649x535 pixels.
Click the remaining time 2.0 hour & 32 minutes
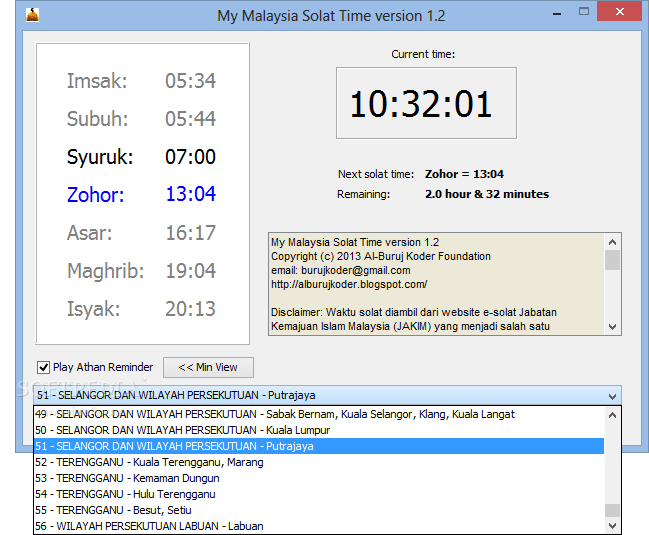point(487,194)
